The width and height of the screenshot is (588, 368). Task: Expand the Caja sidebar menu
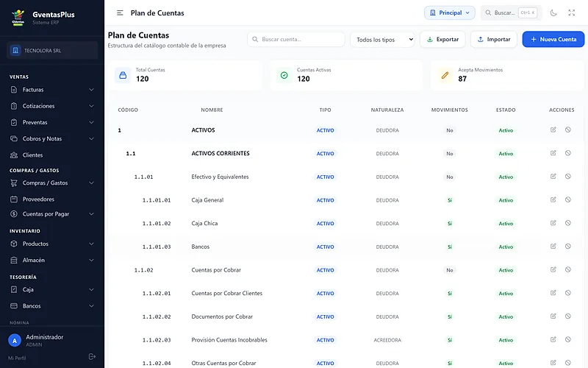coord(52,289)
